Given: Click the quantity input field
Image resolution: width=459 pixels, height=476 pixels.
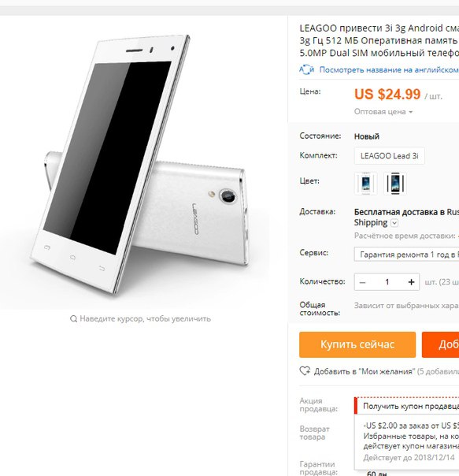Looking at the screenshot, I should [x=387, y=282].
